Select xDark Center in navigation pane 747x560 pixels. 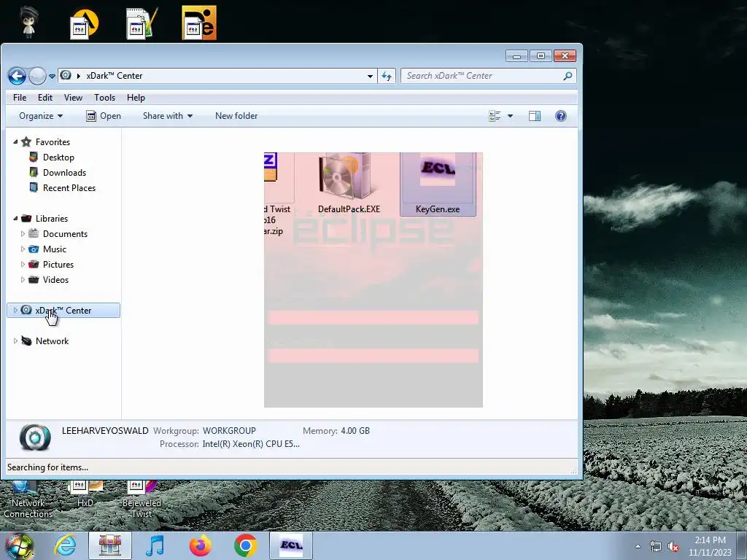[63, 311]
